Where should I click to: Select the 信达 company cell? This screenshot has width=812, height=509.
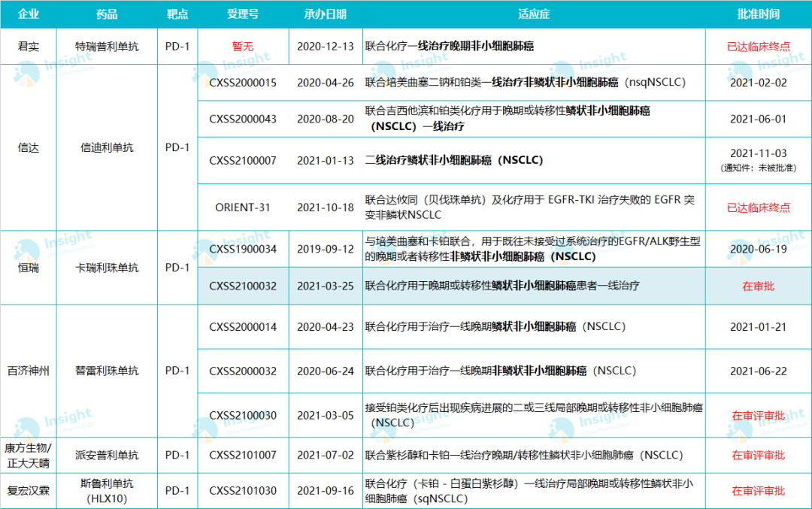point(29,147)
